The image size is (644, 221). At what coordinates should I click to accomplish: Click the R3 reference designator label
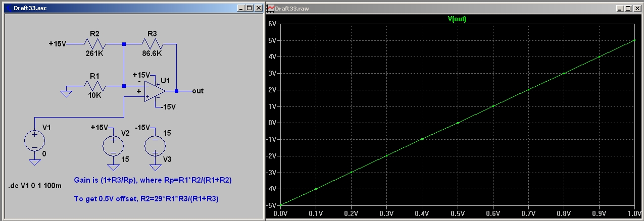pyautogui.click(x=152, y=33)
